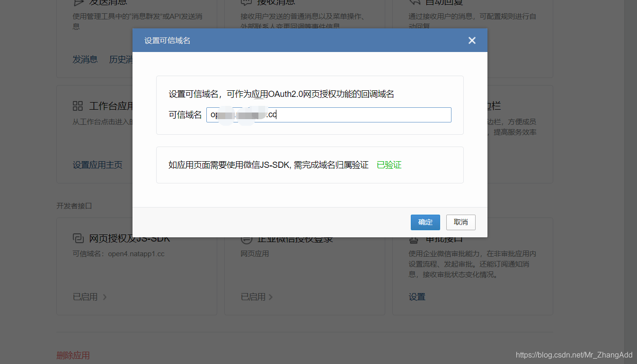This screenshot has height=364, width=637.
Task: Click the 企业微信授权登录 icon
Action: click(x=247, y=238)
